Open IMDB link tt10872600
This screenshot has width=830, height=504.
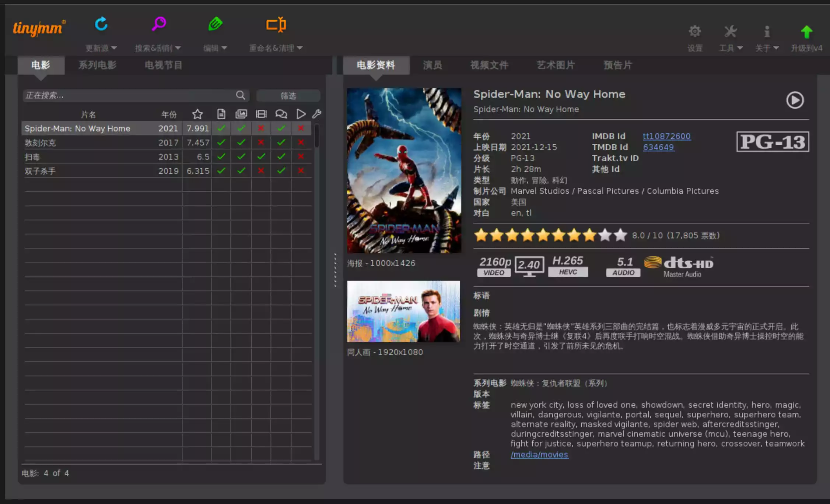tap(666, 136)
